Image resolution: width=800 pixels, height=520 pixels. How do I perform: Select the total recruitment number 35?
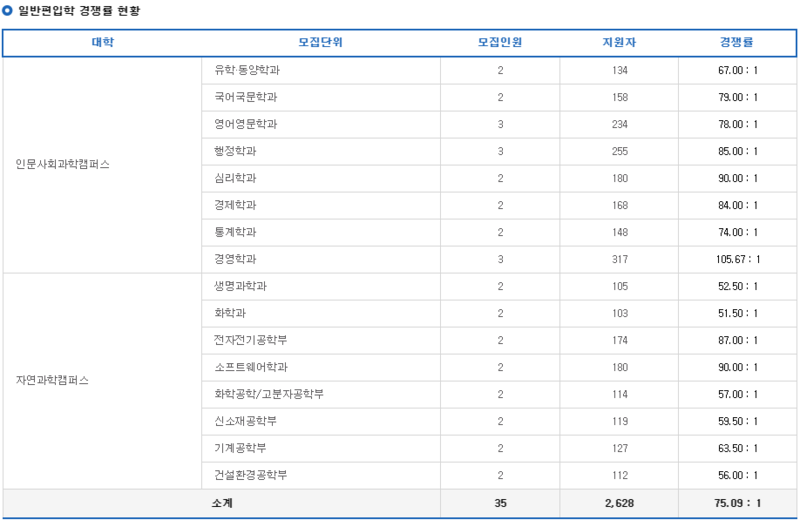tap(501, 503)
